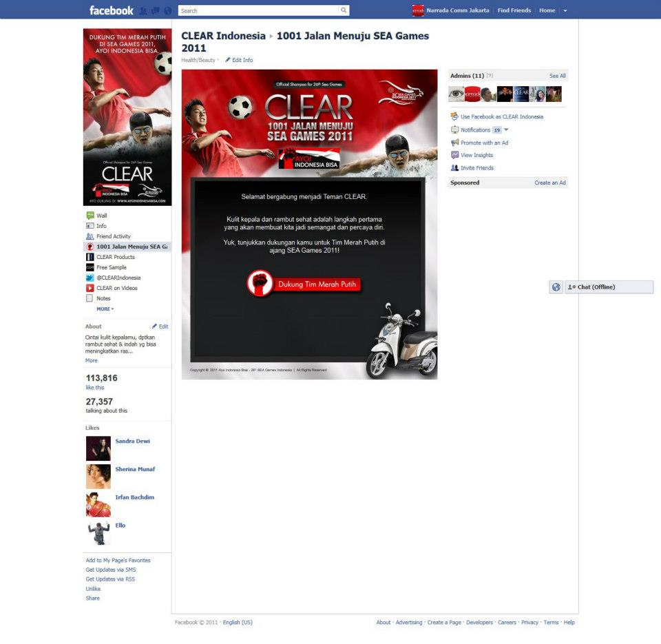Image resolution: width=661 pixels, height=644 pixels.
Task: Click the CLEAR Products tab icon
Action: coord(90,257)
